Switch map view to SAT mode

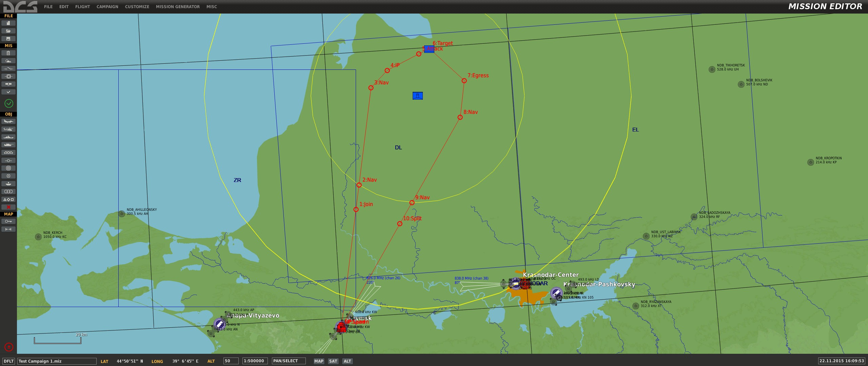tap(333, 361)
